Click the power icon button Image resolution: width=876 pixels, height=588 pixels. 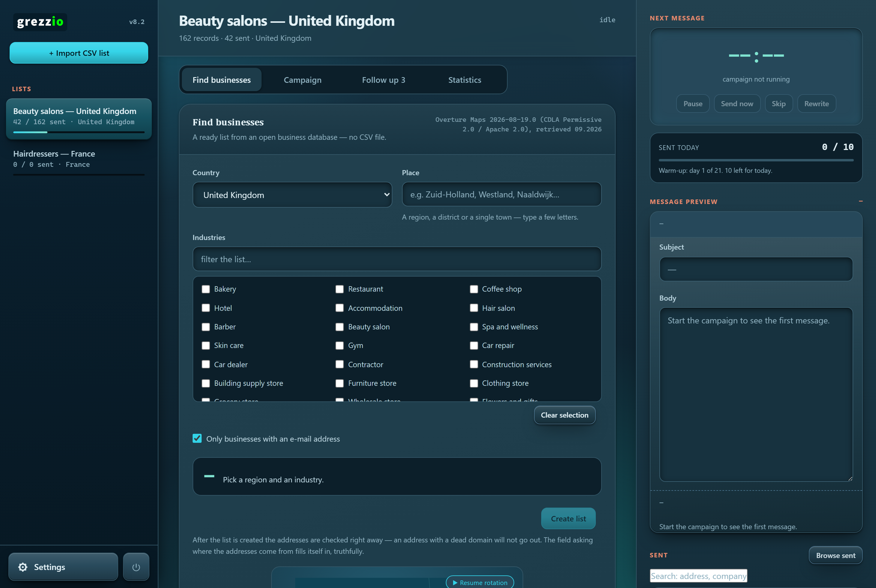(136, 567)
